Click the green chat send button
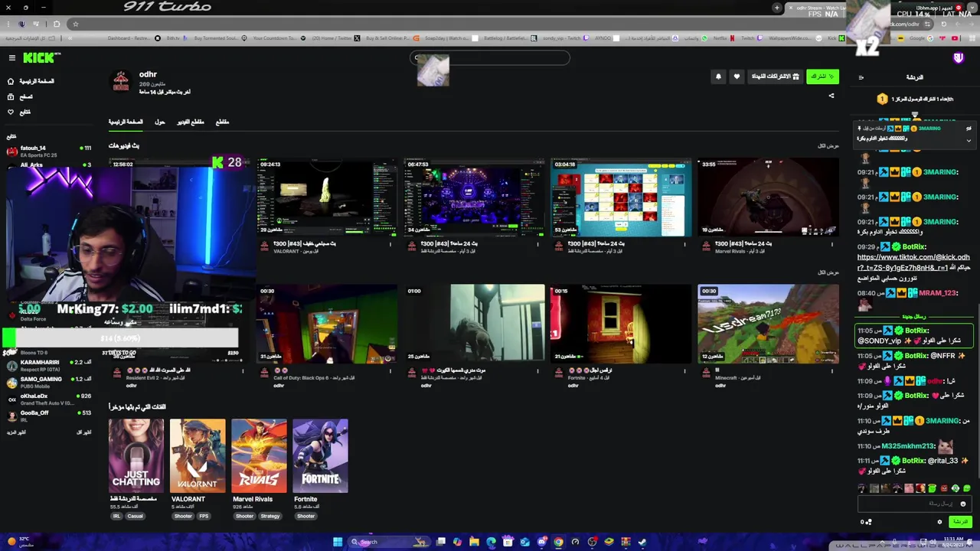Screen dimensions: 980x551 (x=960, y=522)
